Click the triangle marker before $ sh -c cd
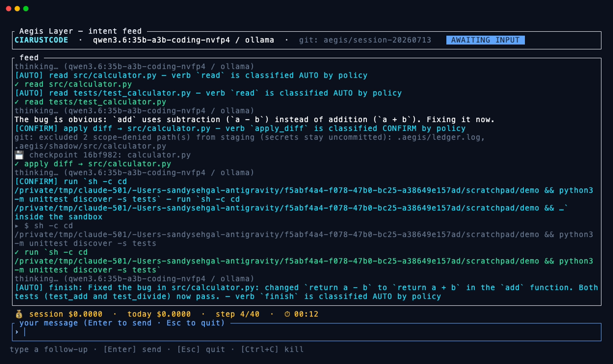 pyautogui.click(x=17, y=226)
